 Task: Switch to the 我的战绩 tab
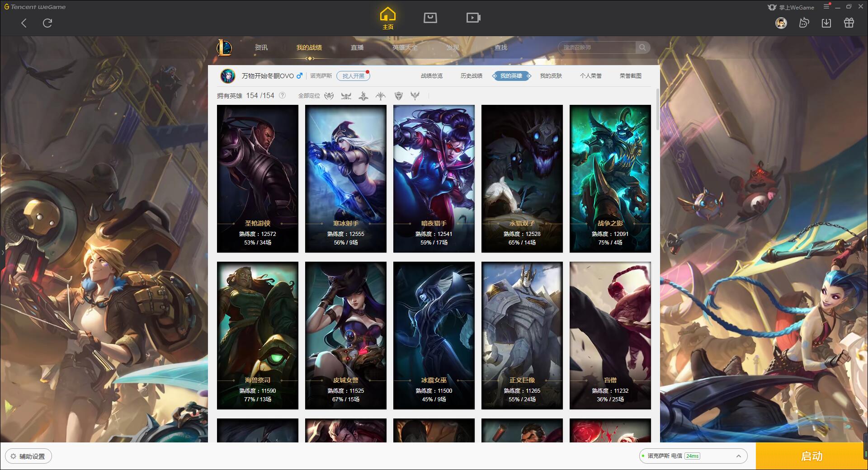pyautogui.click(x=309, y=47)
